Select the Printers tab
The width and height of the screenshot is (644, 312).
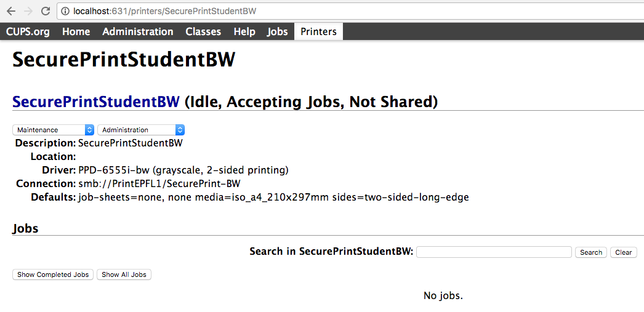318,31
